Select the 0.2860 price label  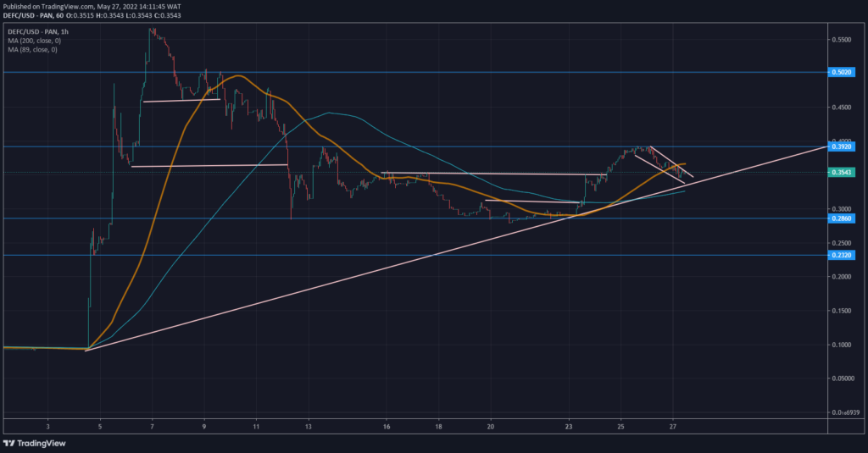[842, 218]
